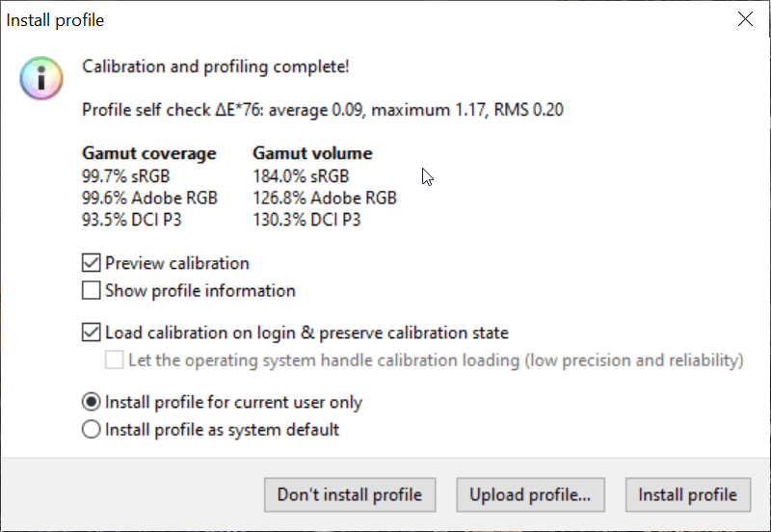The height and width of the screenshot is (532, 771).
Task: Close the Install profile dialog
Action: point(744,19)
